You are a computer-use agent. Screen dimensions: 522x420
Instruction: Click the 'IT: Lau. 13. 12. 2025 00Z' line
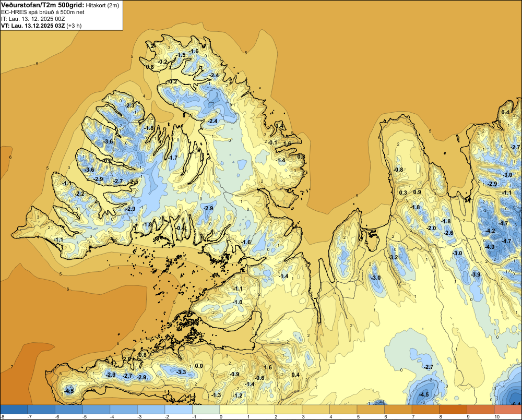click(x=32, y=19)
